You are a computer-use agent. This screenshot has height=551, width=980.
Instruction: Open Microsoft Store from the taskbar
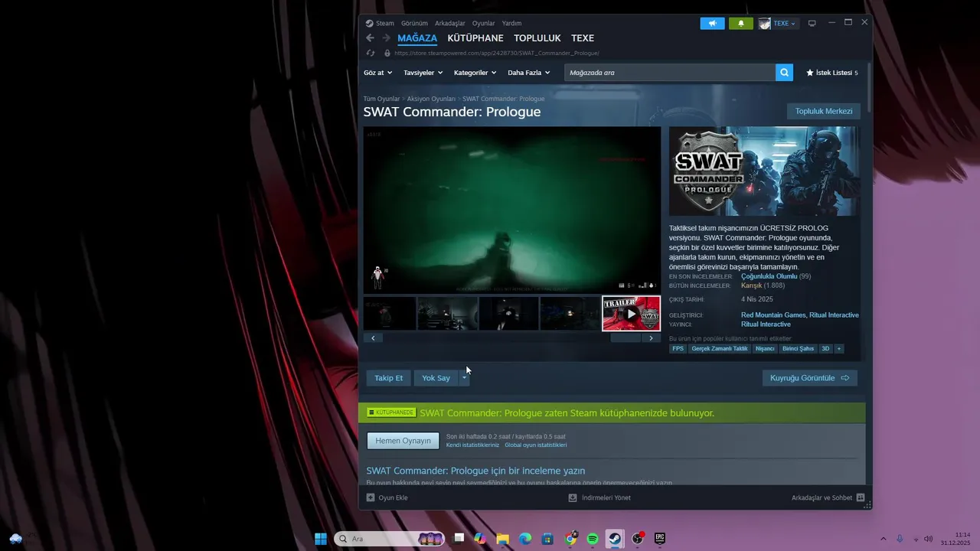(547, 539)
